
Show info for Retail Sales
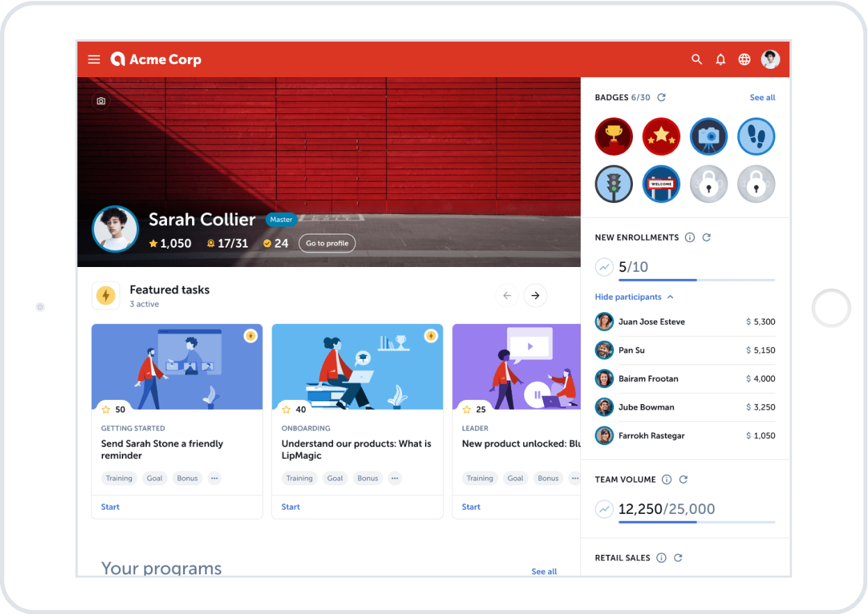click(661, 558)
